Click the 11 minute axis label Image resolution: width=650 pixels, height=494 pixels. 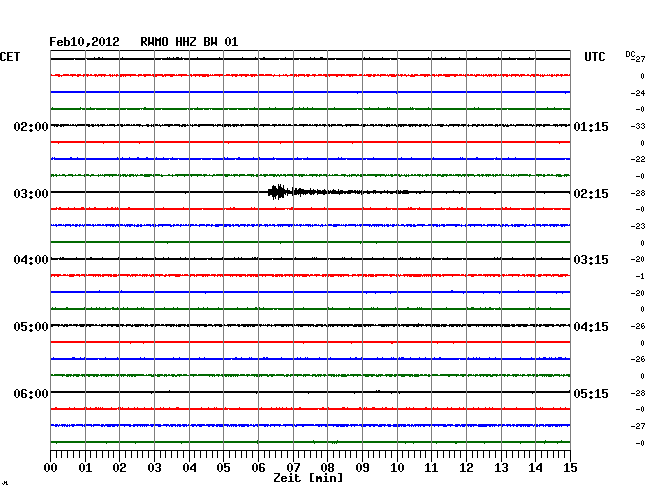pos(431,468)
